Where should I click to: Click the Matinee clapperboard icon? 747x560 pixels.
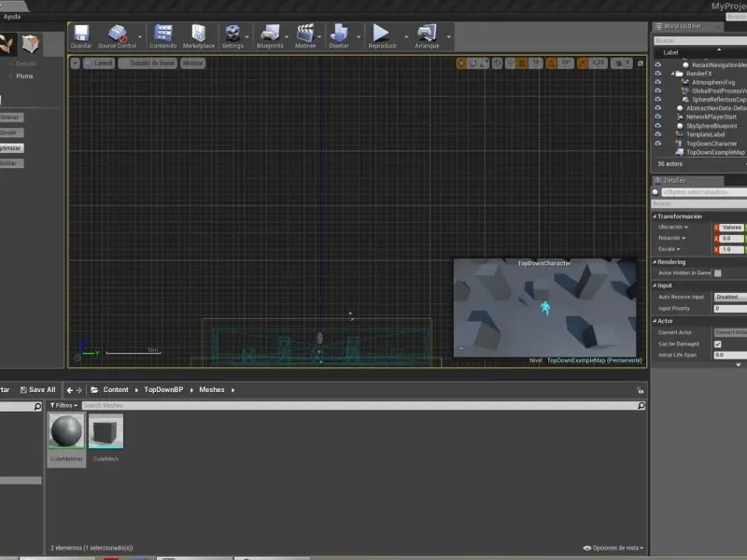tap(305, 36)
